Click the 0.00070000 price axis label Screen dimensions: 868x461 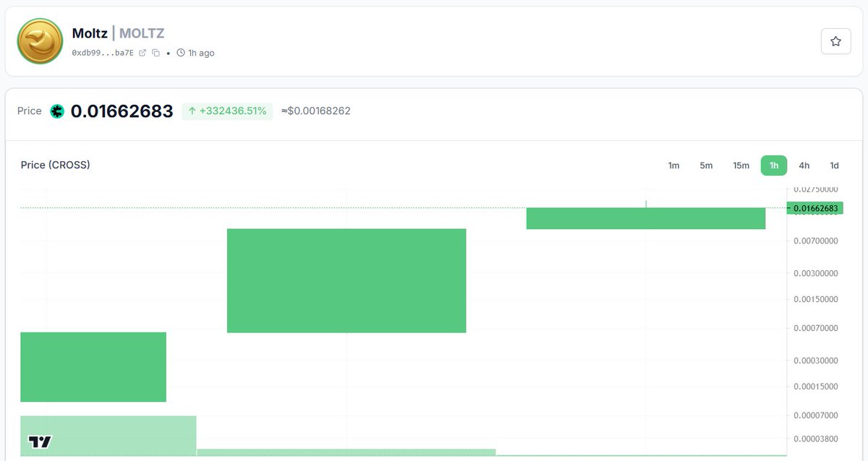pos(816,328)
